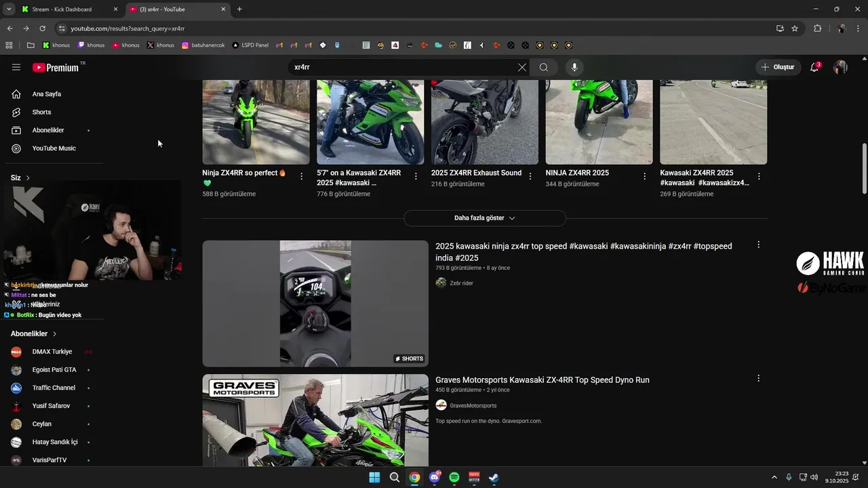The height and width of the screenshot is (488, 868).
Task: Go back in browser history
Action: 9,28
